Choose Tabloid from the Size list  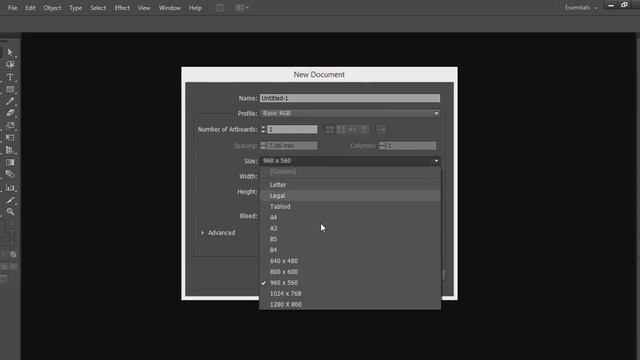350,207
